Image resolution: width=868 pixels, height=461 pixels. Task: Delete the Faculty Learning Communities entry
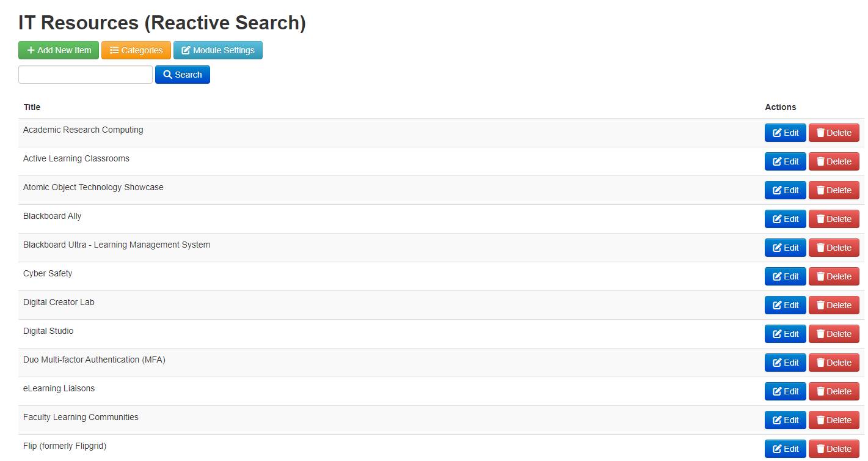pyautogui.click(x=834, y=419)
